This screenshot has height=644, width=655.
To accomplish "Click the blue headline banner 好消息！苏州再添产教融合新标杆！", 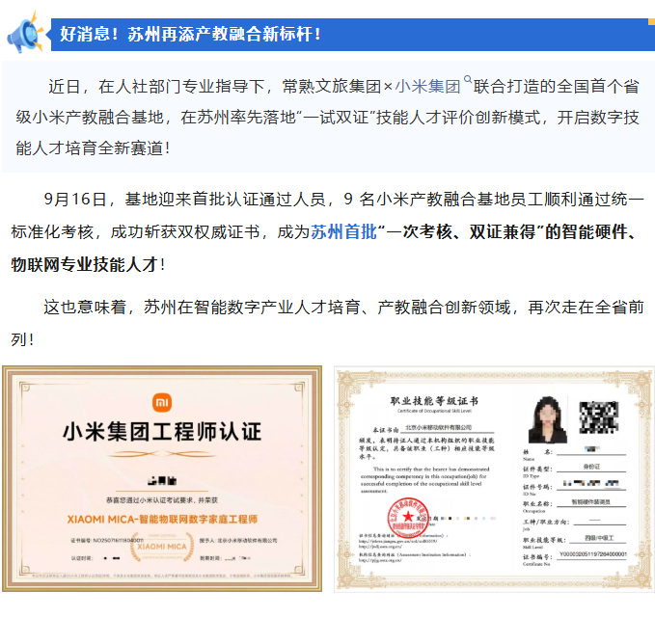I will click(352, 35).
